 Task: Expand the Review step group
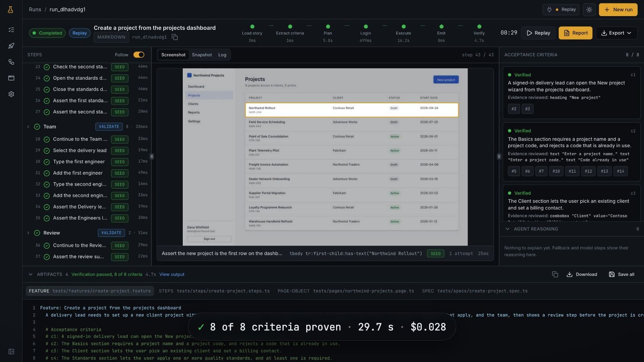28,233
